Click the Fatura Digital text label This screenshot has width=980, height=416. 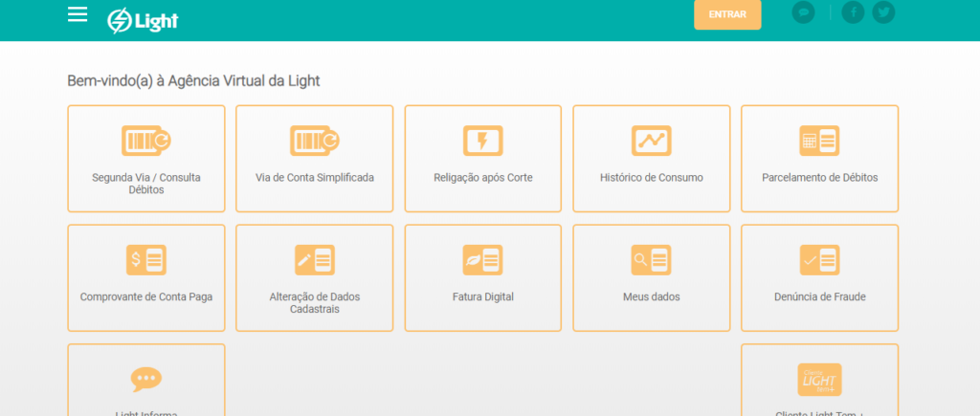483,297
